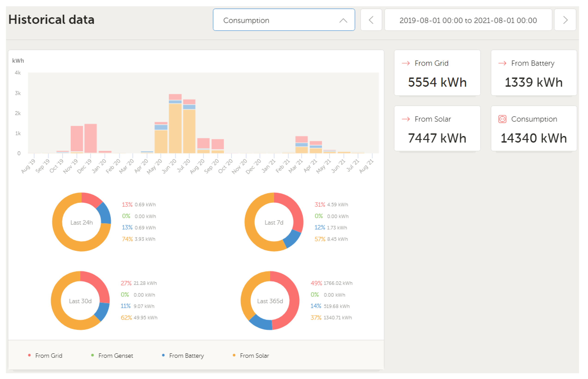Viewport: 588px width, 379px height.
Task: Select the 14340 kWh Consumption card
Action: tap(534, 128)
